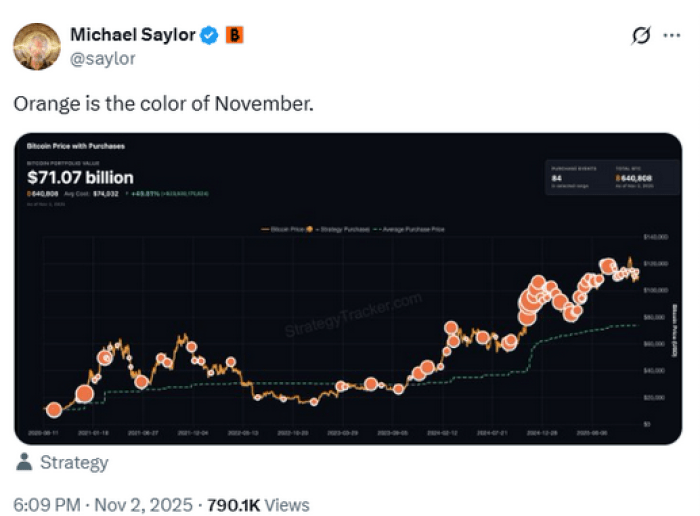Click the largest orange purchase bubble at chart left
700x516 pixels.
(x=84, y=394)
